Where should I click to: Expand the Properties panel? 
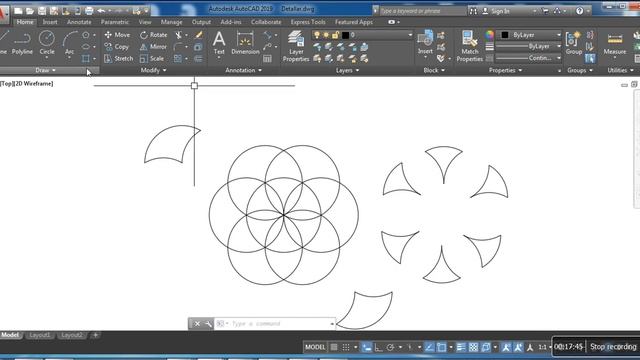pos(505,70)
